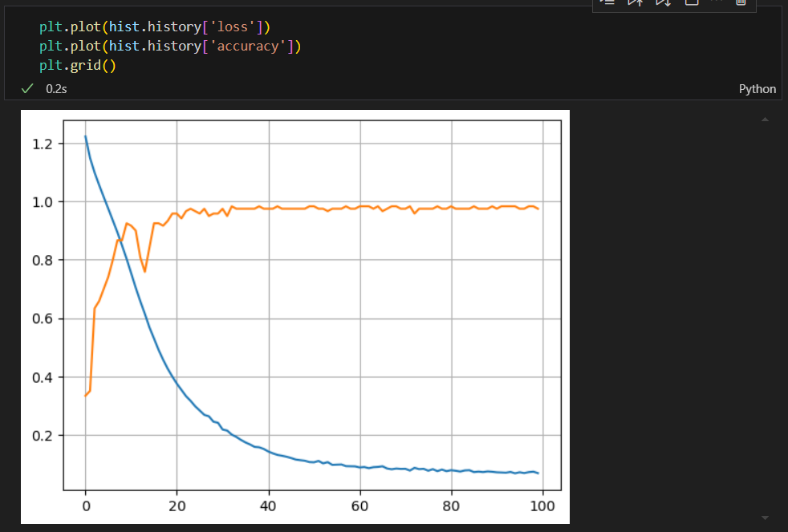Click the 0.2s execution time label
This screenshot has height=532, width=788.
56,89
